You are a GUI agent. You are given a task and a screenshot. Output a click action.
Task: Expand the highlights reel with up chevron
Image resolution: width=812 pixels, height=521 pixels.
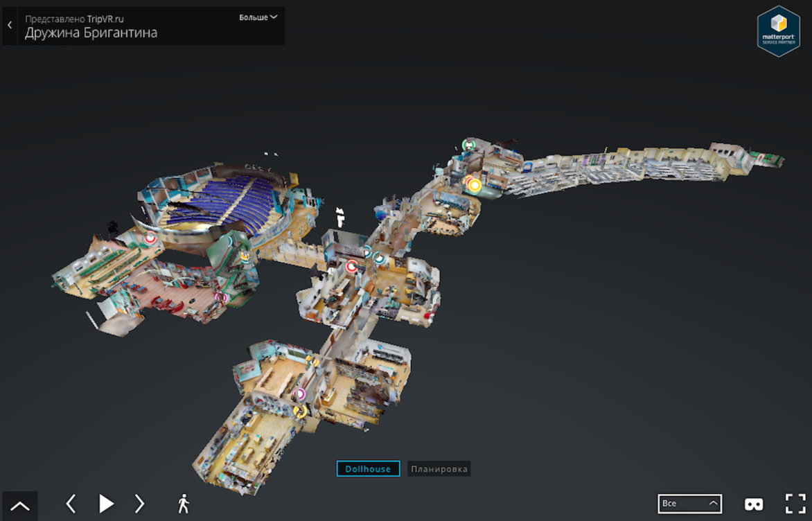click(x=20, y=505)
